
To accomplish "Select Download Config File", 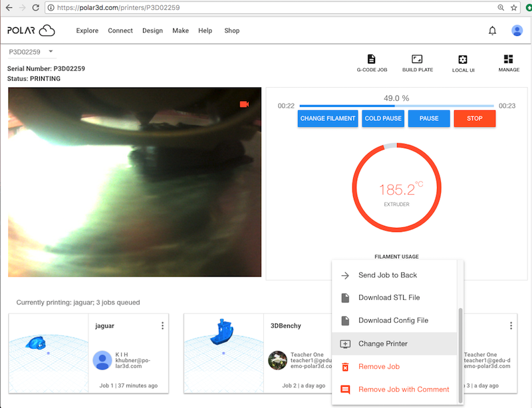I will [x=394, y=320].
